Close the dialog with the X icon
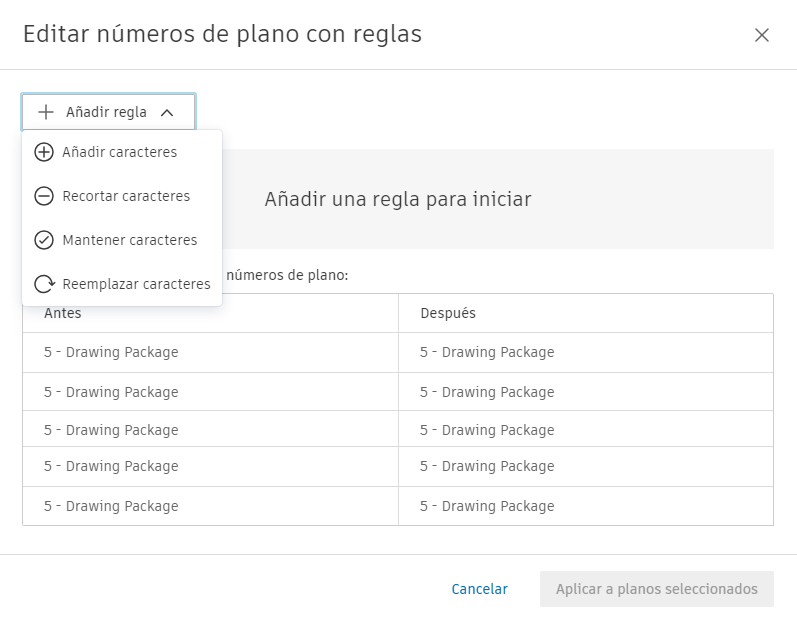The image size is (797, 622). (762, 35)
